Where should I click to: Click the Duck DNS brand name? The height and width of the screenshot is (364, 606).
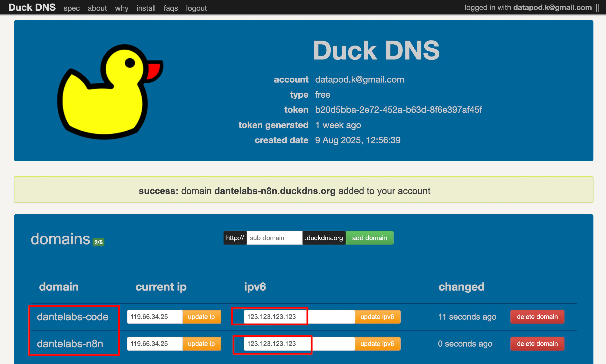pos(32,7)
